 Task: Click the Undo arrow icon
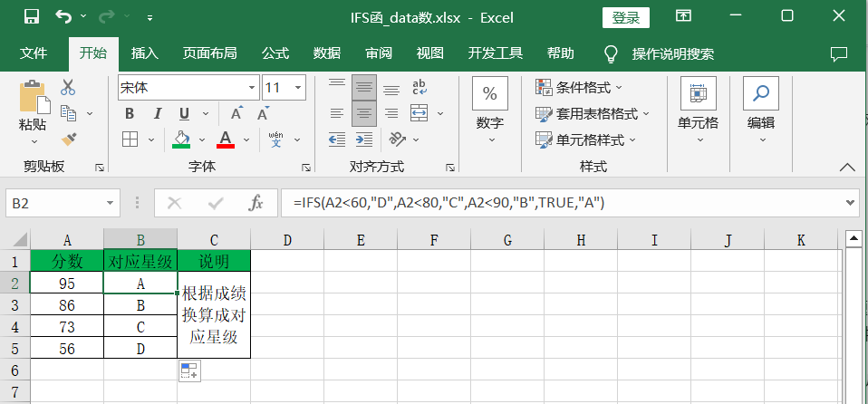pos(63,16)
